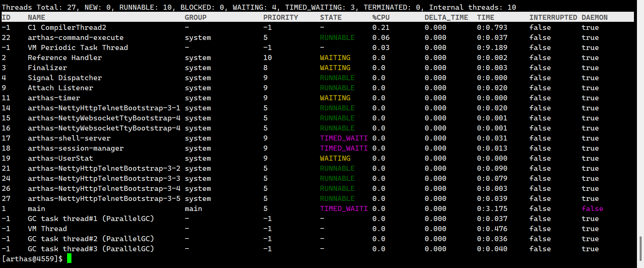The height and width of the screenshot is (268, 644).
Task: Click the NAME column header
Action: pyautogui.click(x=36, y=17)
